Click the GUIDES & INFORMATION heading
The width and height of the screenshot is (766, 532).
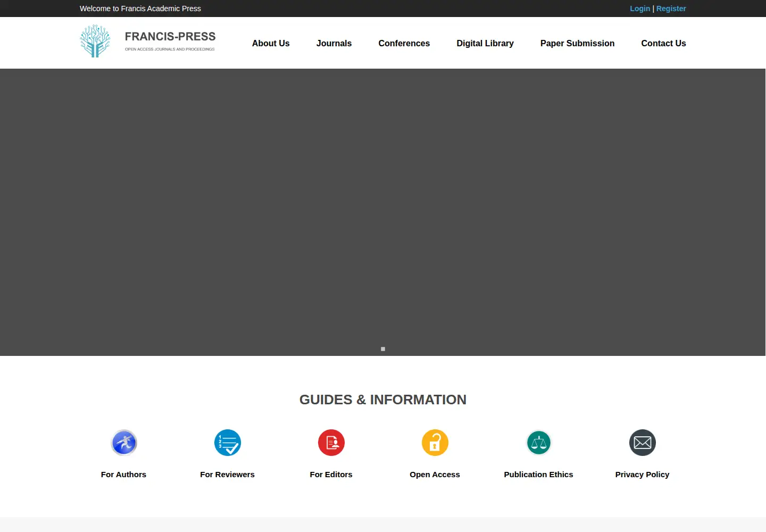coord(383,400)
